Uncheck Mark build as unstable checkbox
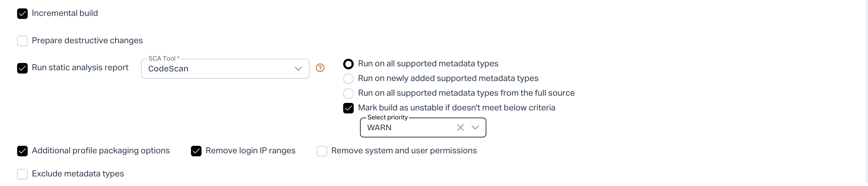The image size is (868, 186). pyautogui.click(x=348, y=108)
